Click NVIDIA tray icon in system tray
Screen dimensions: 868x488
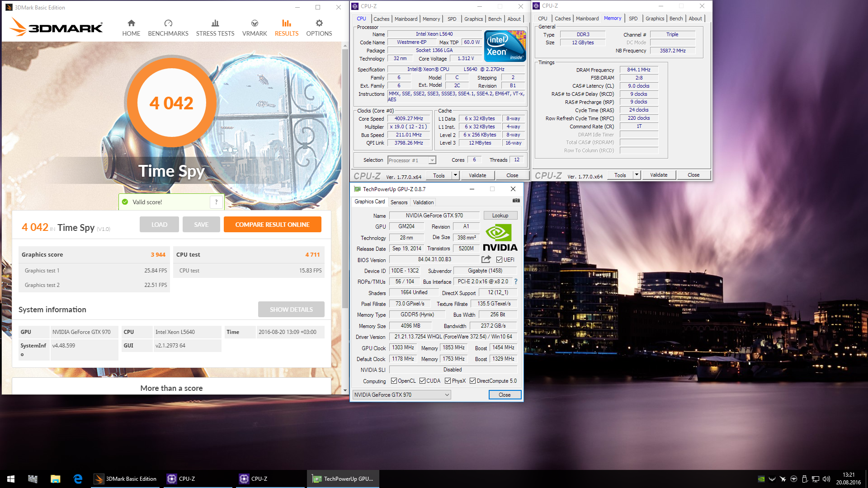point(761,479)
